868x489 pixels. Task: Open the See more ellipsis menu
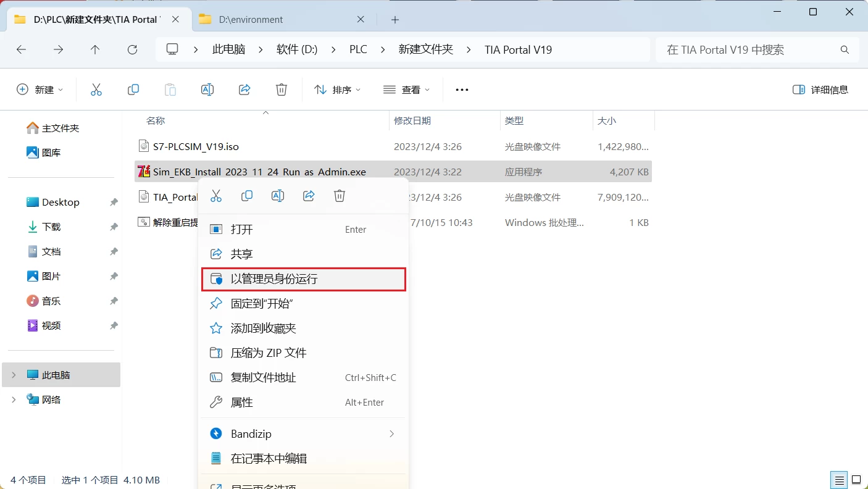coord(462,90)
